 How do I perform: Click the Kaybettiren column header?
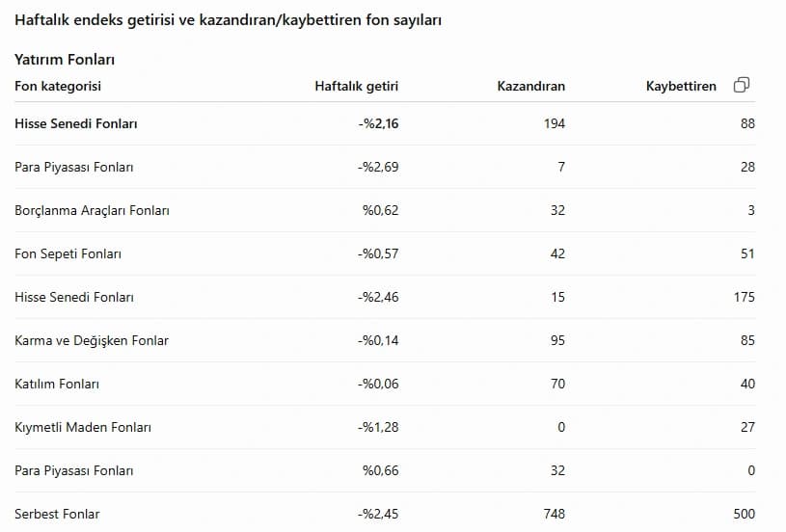coord(681,86)
